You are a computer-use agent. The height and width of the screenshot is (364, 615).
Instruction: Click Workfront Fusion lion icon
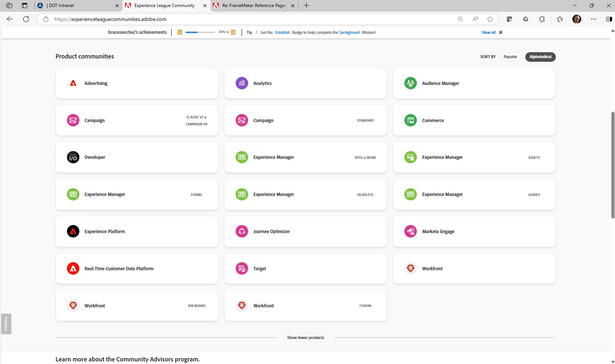(x=242, y=306)
